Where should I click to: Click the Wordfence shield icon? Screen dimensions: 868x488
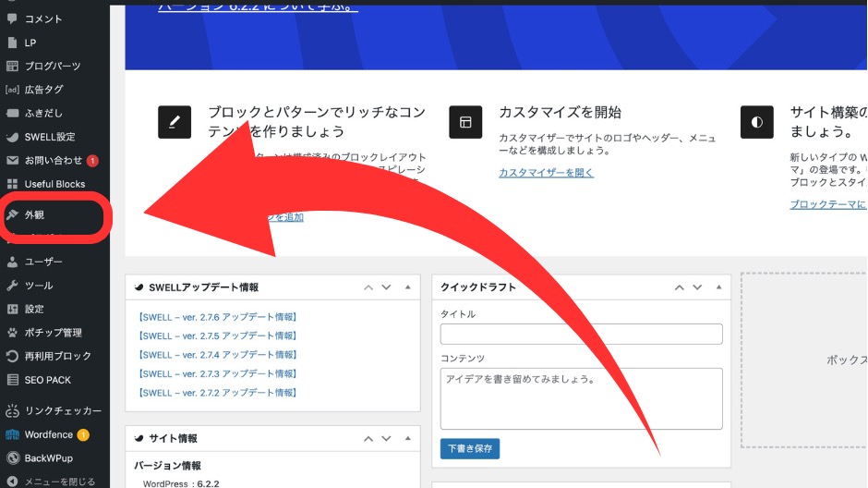pos(12,434)
